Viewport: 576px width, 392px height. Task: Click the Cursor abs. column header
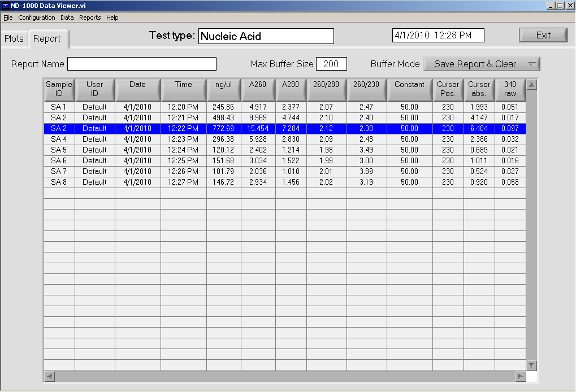tap(479, 90)
